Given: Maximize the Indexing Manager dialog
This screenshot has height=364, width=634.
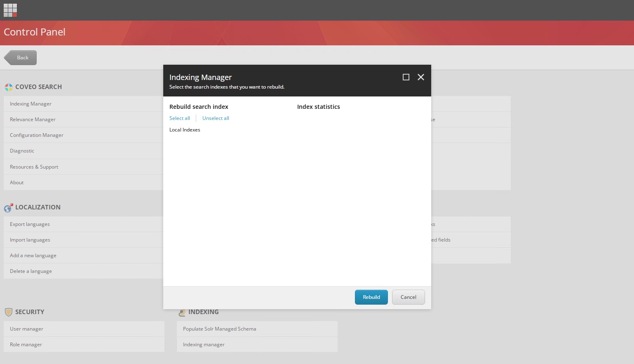Looking at the screenshot, I should point(406,77).
